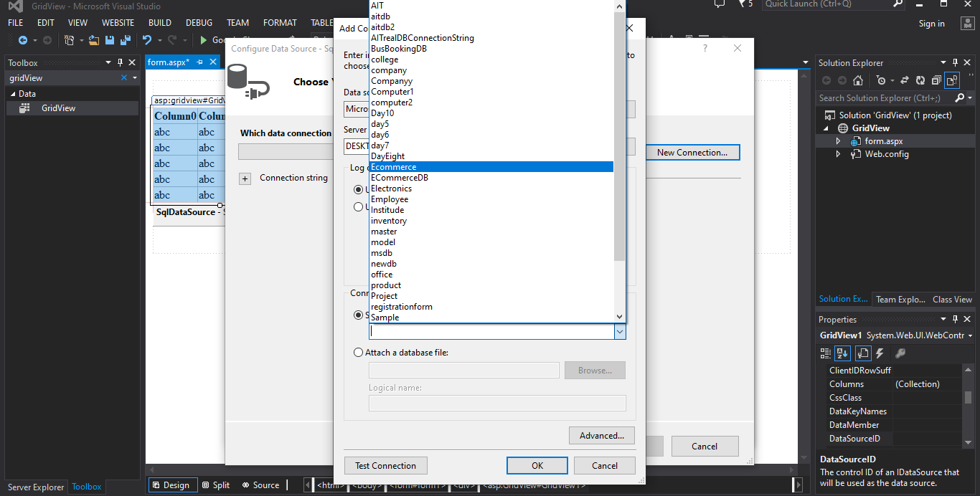Click the Navigate Backward toolbar icon
This screenshot has height=496, width=980.
click(22, 40)
